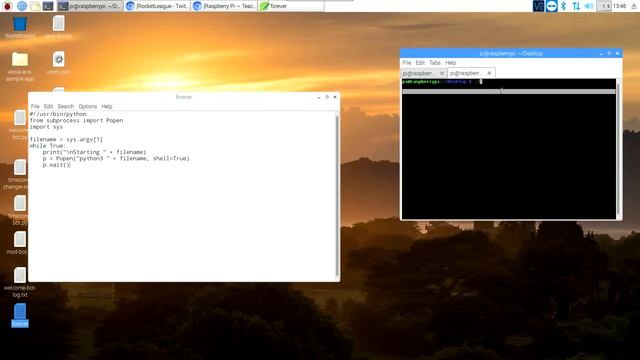Select the file icon beside the Wastebasket
Image resolution: width=640 pixels, height=360 pixels.
tap(58, 27)
